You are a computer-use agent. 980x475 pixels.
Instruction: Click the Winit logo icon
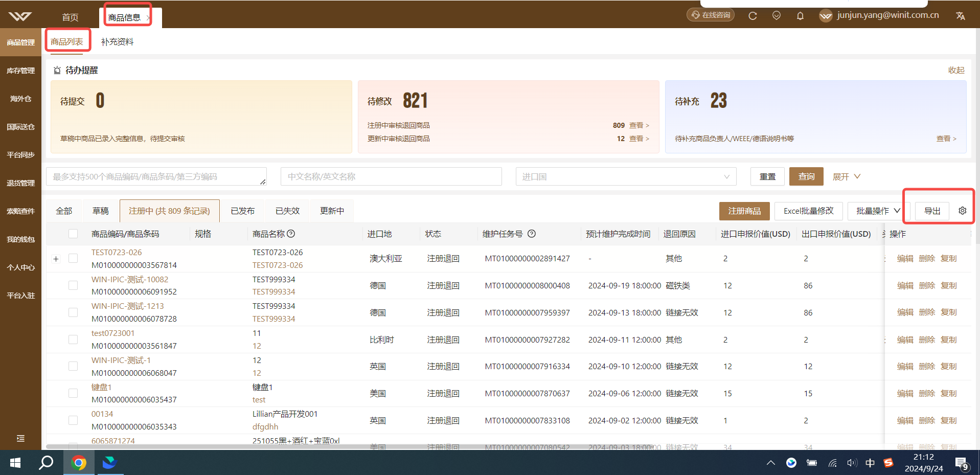coord(20,16)
